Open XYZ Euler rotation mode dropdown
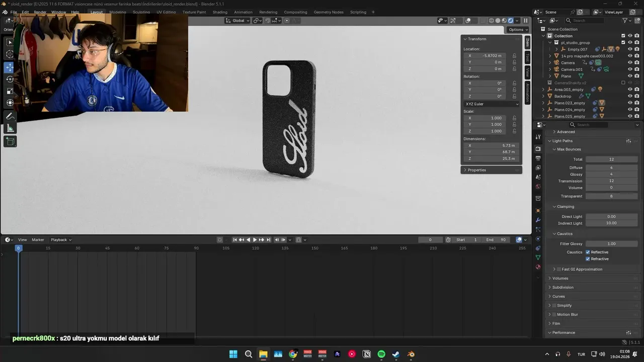644x362 pixels. point(492,104)
